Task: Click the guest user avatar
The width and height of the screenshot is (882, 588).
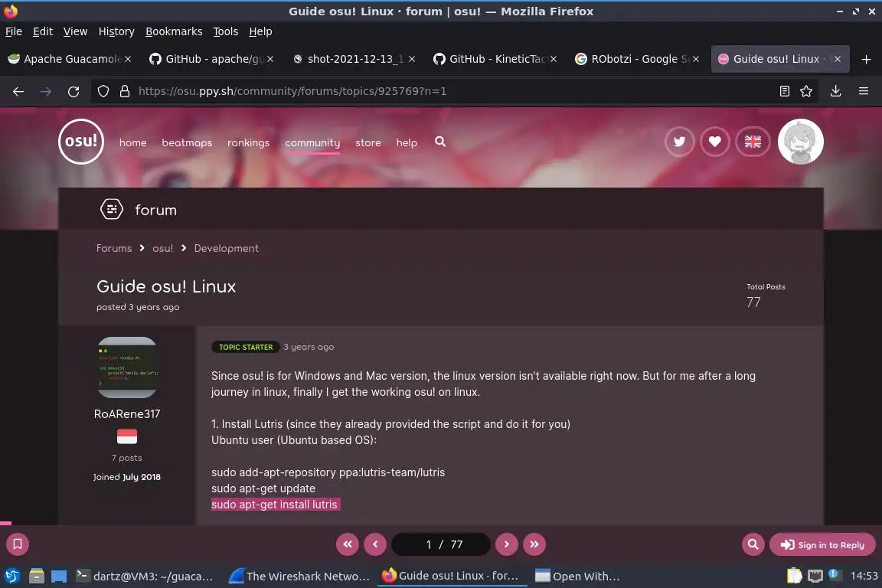Action: (800, 142)
